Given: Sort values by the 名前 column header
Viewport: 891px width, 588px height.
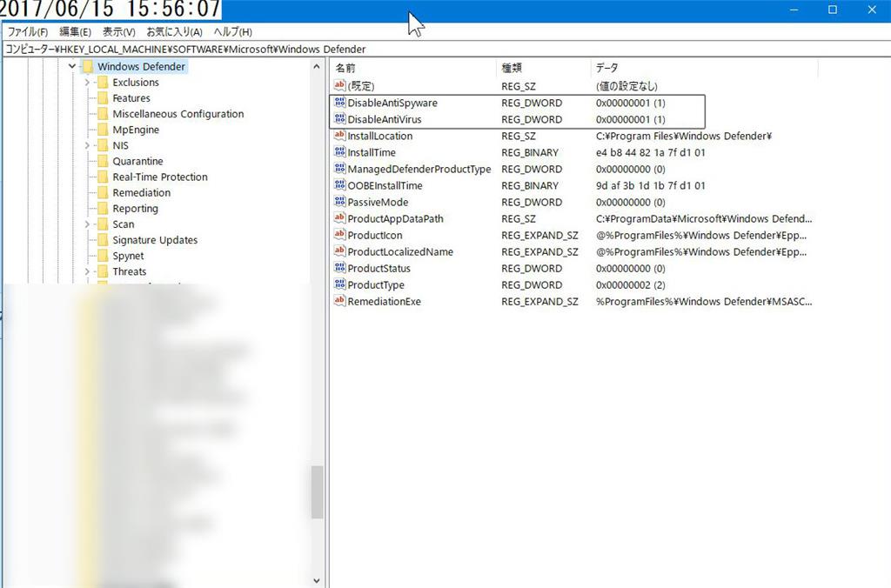Looking at the screenshot, I should 413,68.
